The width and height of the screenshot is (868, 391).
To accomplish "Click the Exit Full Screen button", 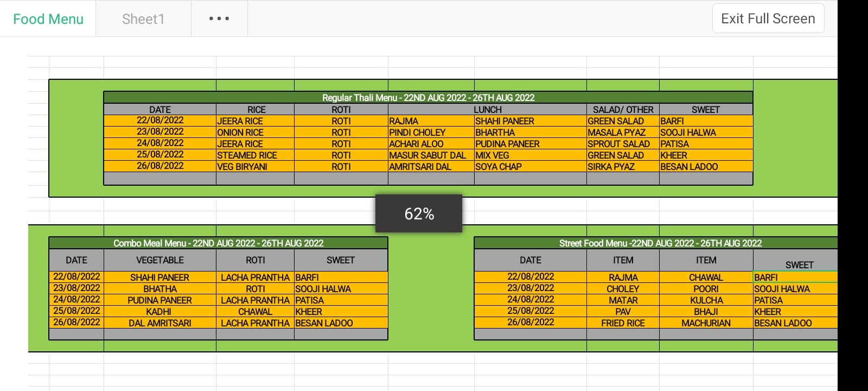I will click(768, 18).
